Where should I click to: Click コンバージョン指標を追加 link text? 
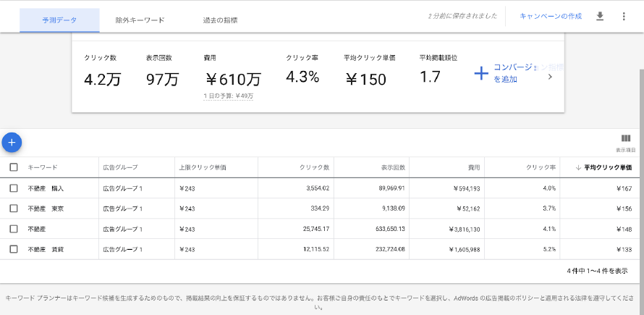pyautogui.click(x=514, y=73)
